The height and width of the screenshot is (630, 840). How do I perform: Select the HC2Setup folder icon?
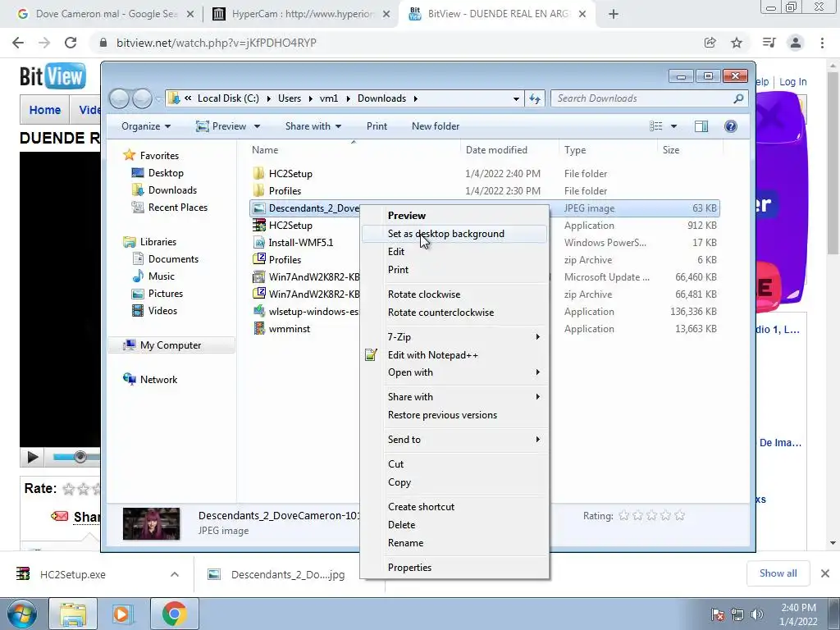[258, 174]
